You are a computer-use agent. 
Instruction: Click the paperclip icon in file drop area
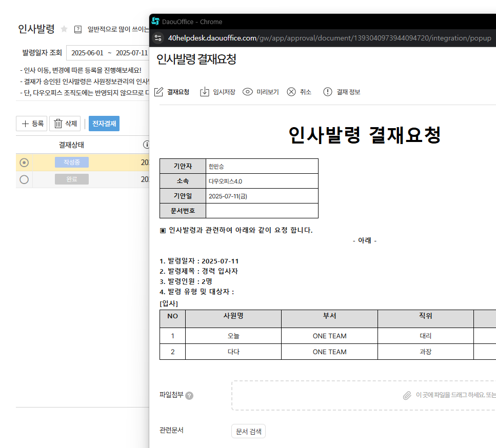(x=407, y=395)
